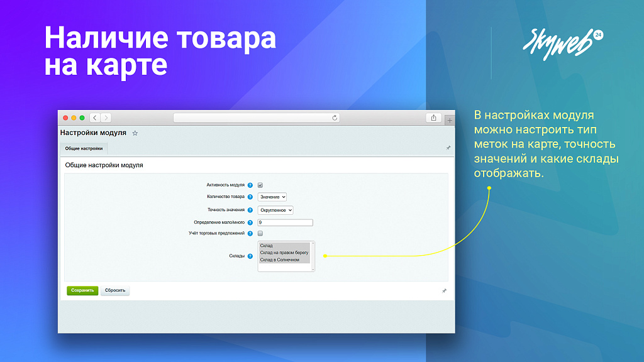Click the help icon beside Количество товара
The width and height of the screenshot is (644, 362).
coord(250,197)
